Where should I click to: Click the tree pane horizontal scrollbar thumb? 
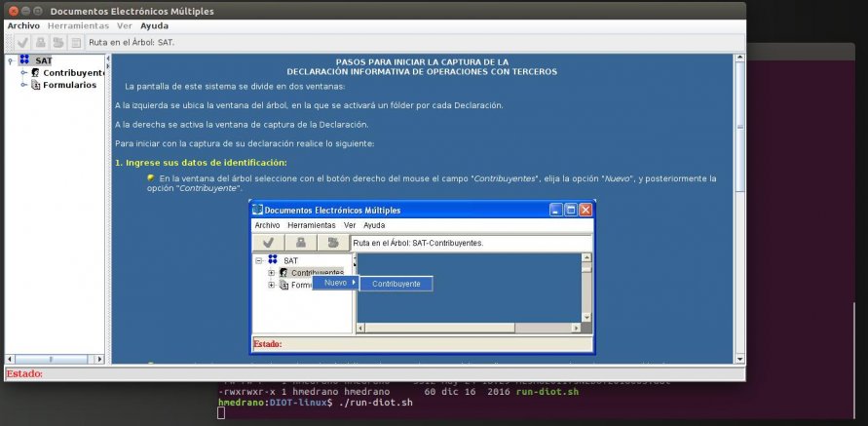click(51, 359)
